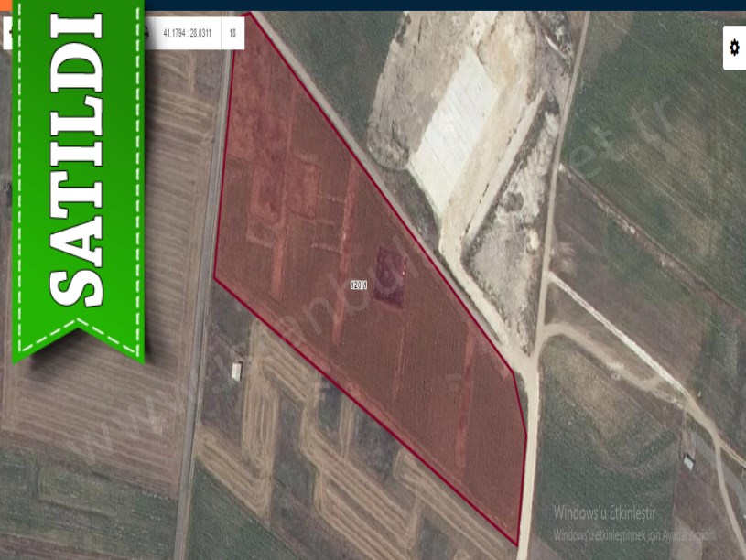746x560 pixels.
Task: Select the dark purple square inside the parcel
Action: (x=391, y=278)
